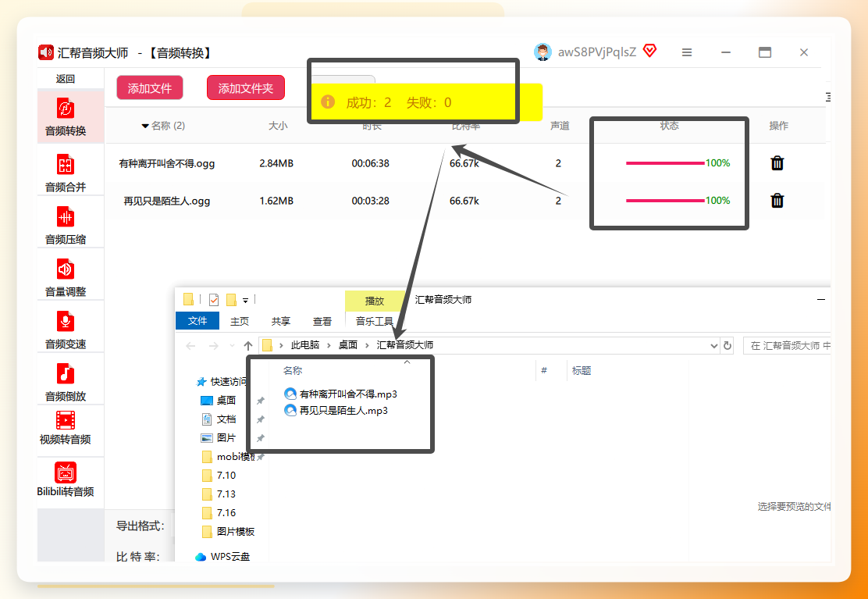
Task: Open the 7.10 folder in navigation pane
Action: (219, 476)
